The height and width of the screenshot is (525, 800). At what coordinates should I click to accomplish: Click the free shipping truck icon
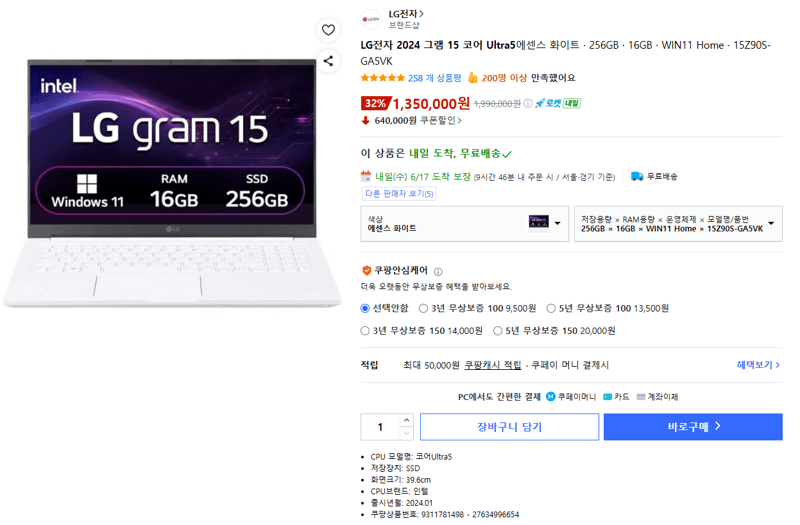(x=637, y=177)
